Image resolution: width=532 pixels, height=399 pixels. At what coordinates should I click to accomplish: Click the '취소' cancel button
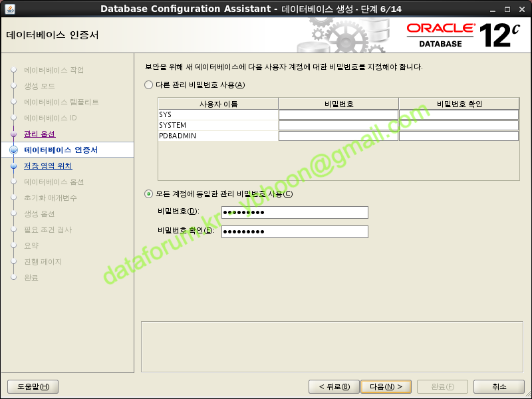coord(499,387)
